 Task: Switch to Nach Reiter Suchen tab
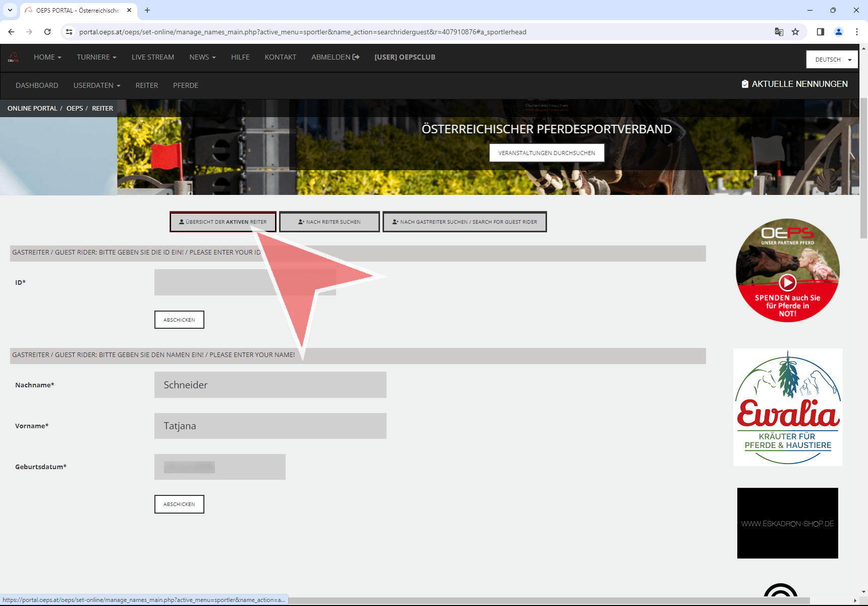329,222
